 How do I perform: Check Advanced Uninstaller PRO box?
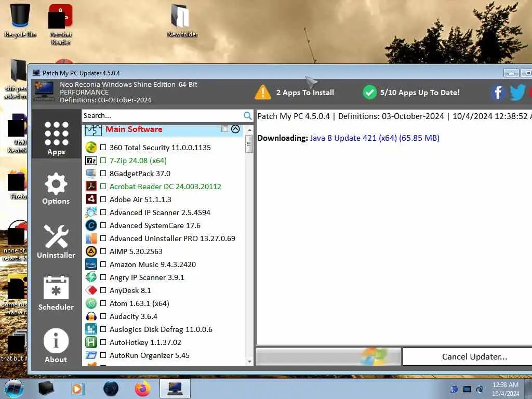coord(103,238)
